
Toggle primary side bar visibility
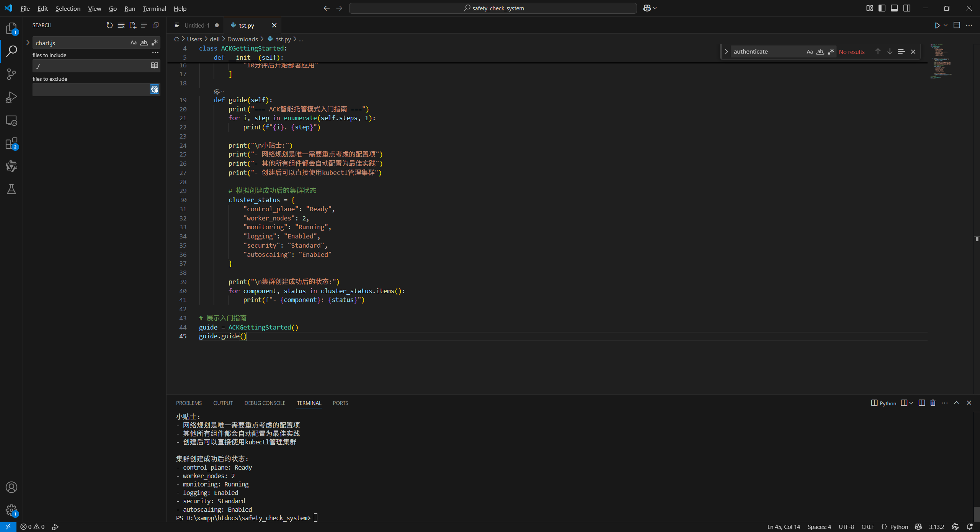[882, 8]
